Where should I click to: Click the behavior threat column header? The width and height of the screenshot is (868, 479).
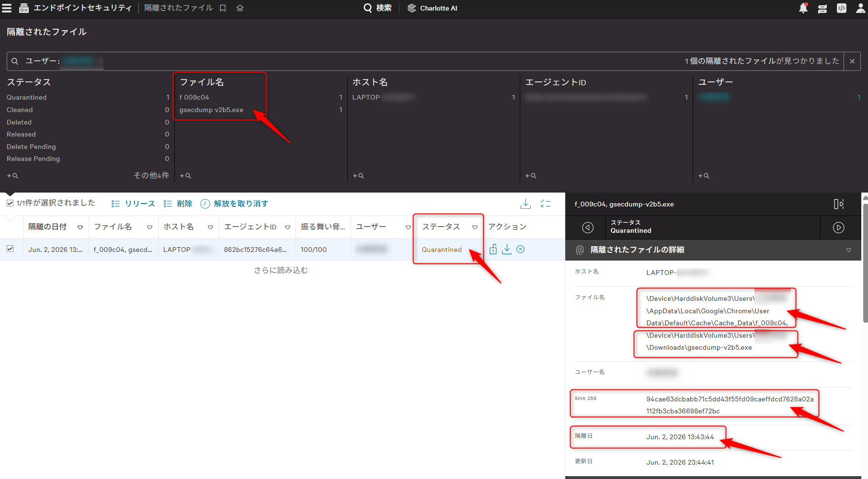coord(323,227)
